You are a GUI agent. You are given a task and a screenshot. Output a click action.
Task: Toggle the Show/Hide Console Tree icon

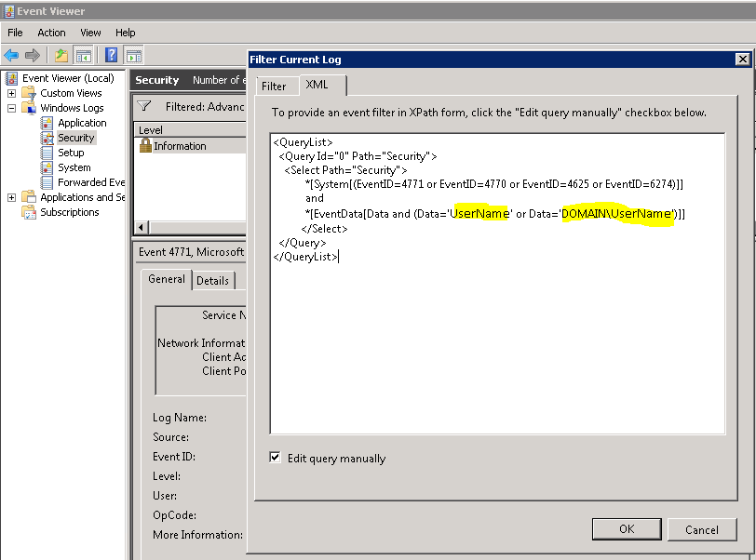(x=84, y=56)
